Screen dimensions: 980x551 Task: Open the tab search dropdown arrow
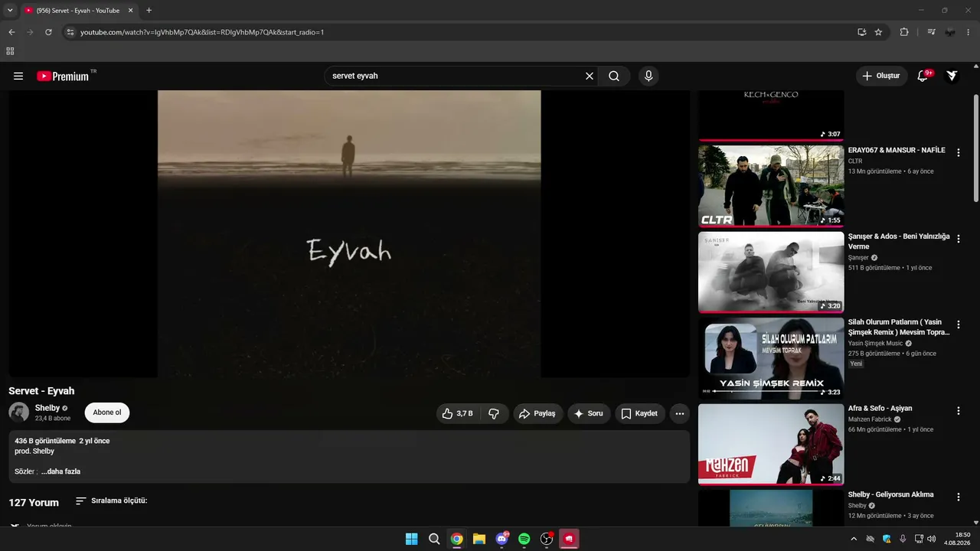(10, 11)
